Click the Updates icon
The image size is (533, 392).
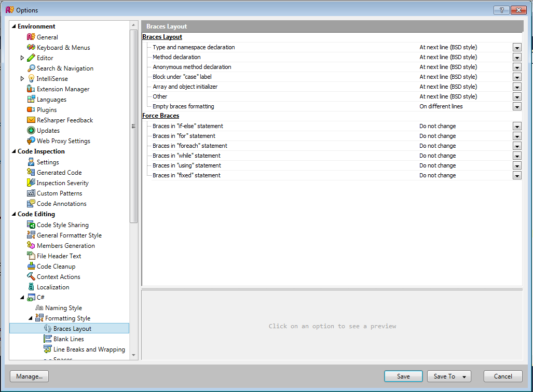(x=31, y=130)
